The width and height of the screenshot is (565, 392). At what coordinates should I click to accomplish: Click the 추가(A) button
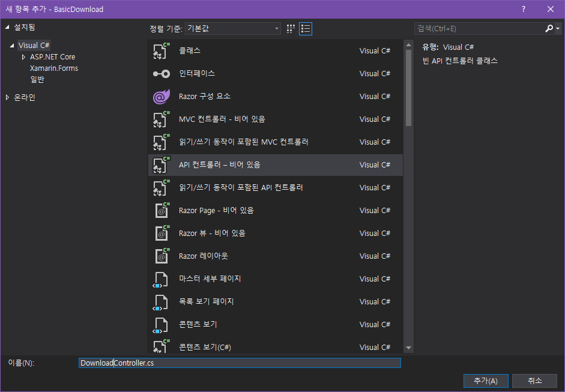(x=485, y=381)
